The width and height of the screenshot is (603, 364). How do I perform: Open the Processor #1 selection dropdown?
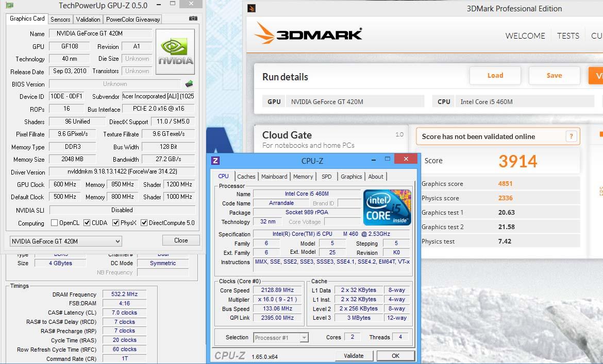281,338
